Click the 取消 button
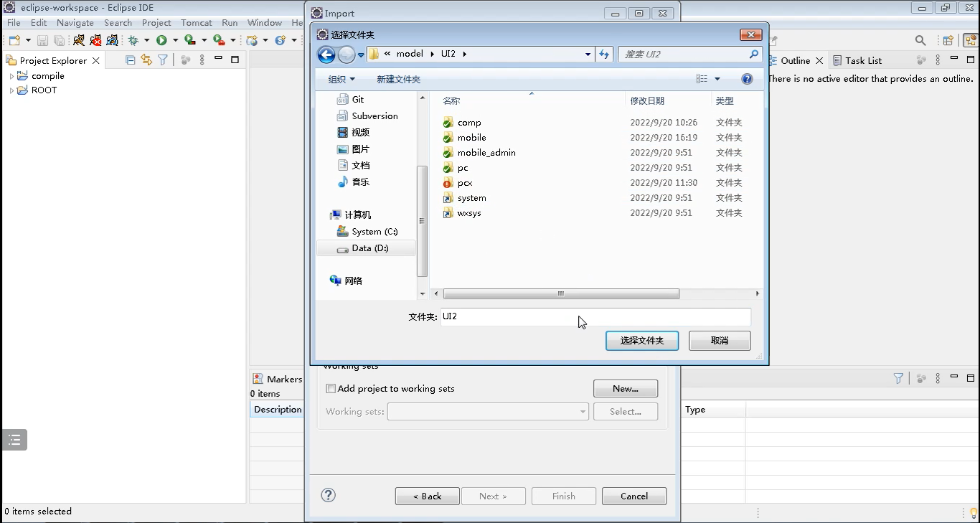Screen dimensions: 980x523 (719, 341)
